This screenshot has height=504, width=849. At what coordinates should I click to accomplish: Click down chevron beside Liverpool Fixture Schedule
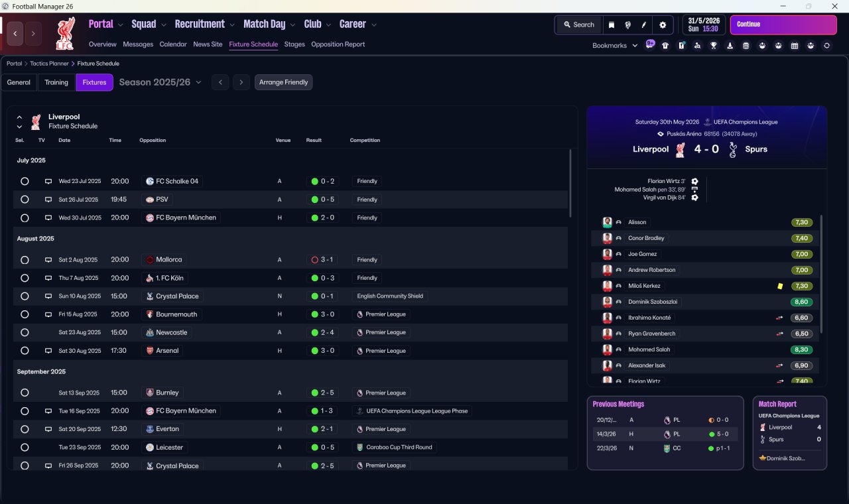(19, 127)
